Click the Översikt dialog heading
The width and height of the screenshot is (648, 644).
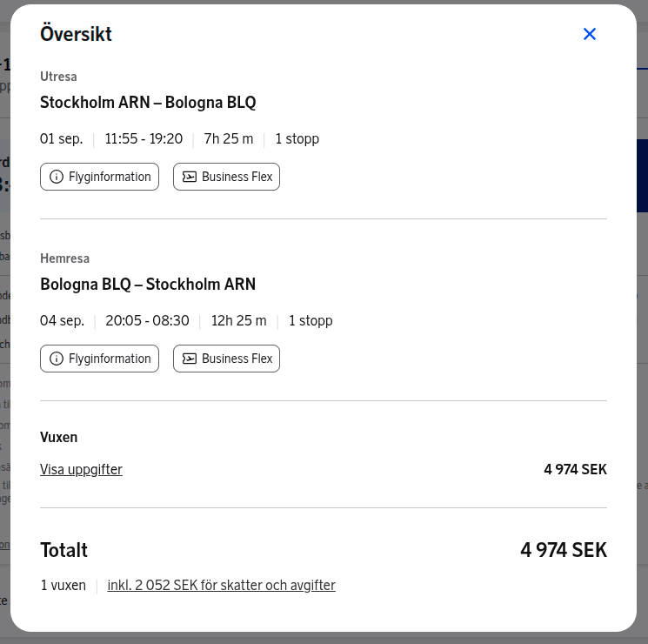(76, 34)
